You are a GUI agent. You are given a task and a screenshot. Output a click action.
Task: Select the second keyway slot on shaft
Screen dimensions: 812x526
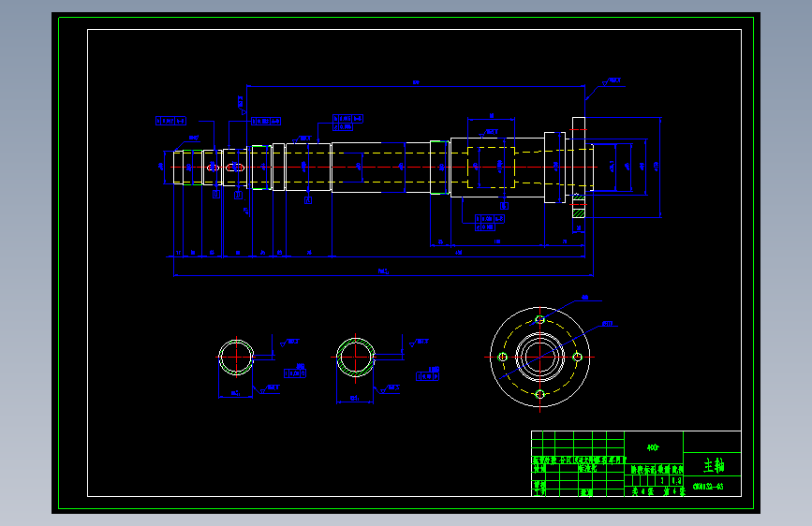point(235,168)
